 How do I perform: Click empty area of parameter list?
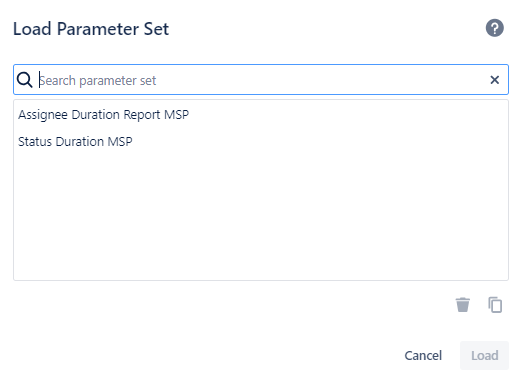click(261, 217)
